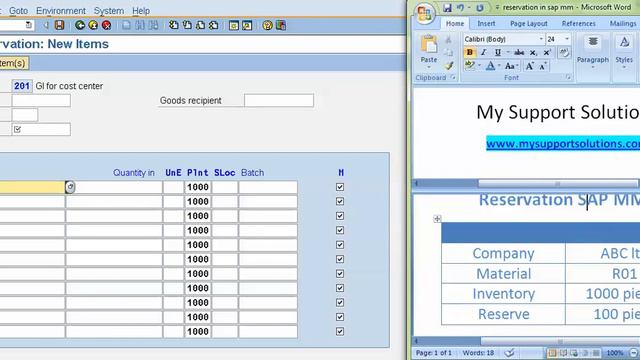Toggle movement checkbox in fourth item row
640x360 pixels.
click(x=340, y=230)
